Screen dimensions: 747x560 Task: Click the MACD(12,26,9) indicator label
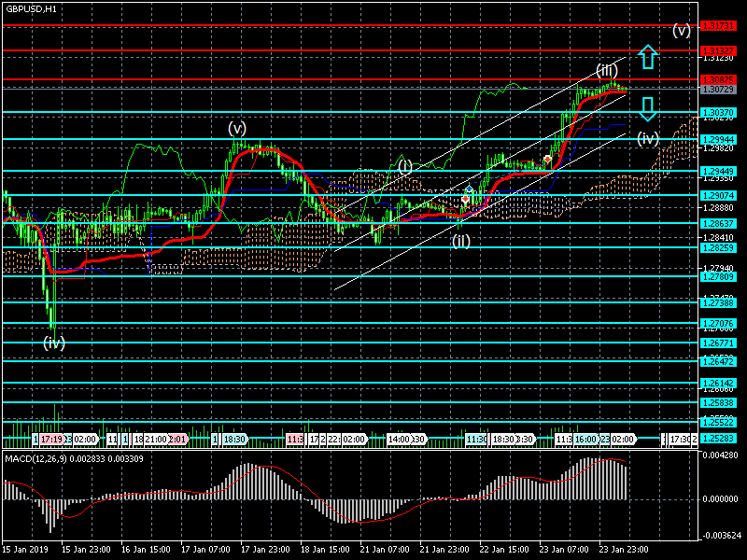pos(42,458)
